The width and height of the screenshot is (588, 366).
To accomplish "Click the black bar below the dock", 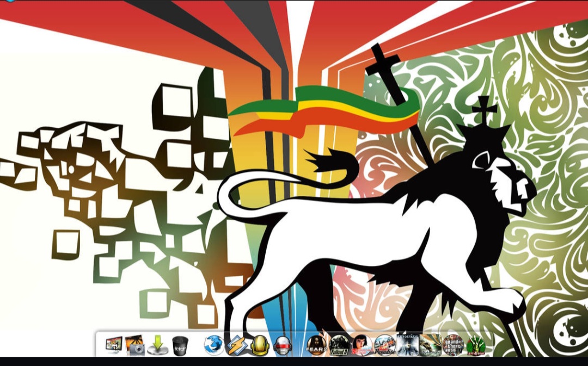I will [294, 362].
